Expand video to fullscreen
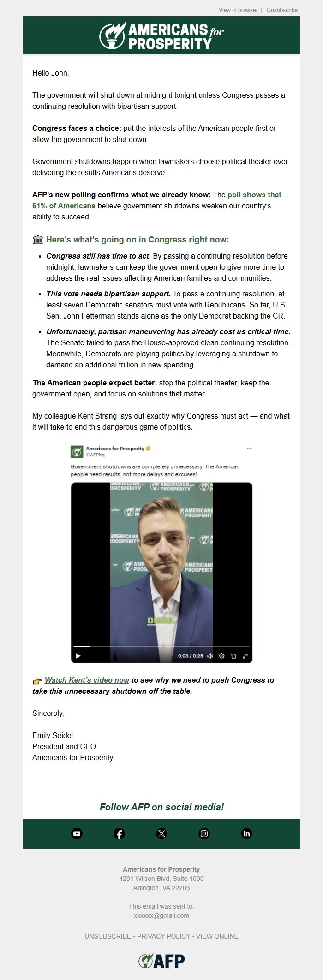 245,655
